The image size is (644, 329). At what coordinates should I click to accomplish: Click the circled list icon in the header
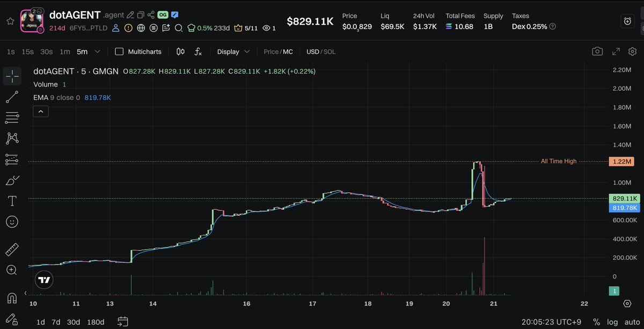coord(153,27)
